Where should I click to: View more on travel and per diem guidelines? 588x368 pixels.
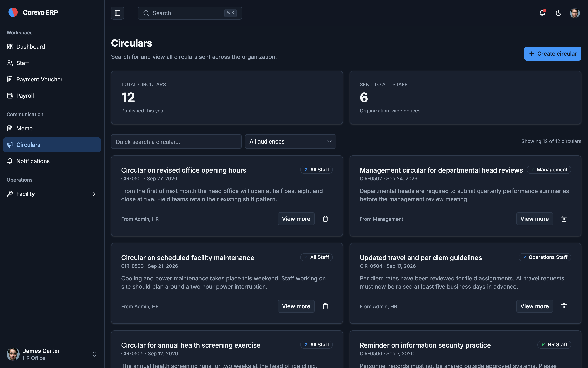click(x=534, y=306)
